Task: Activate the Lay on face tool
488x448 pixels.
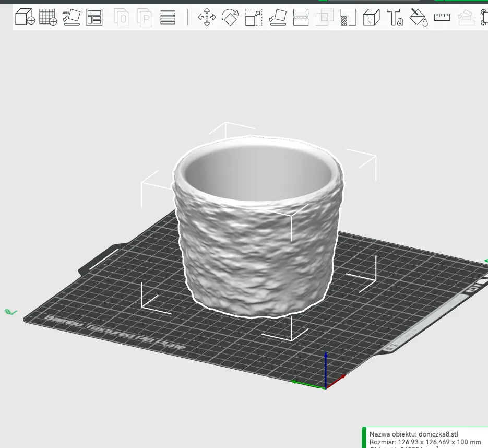Action: (x=277, y=17)
